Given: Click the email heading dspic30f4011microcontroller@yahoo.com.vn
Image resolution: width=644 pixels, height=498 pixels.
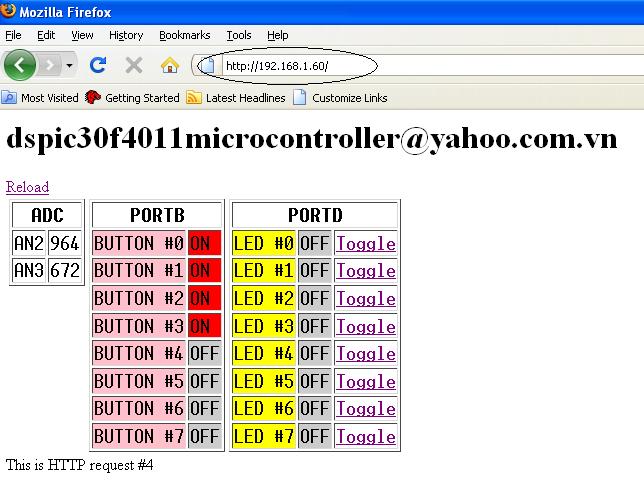Looking at the screenshot, I should (312, 139).
